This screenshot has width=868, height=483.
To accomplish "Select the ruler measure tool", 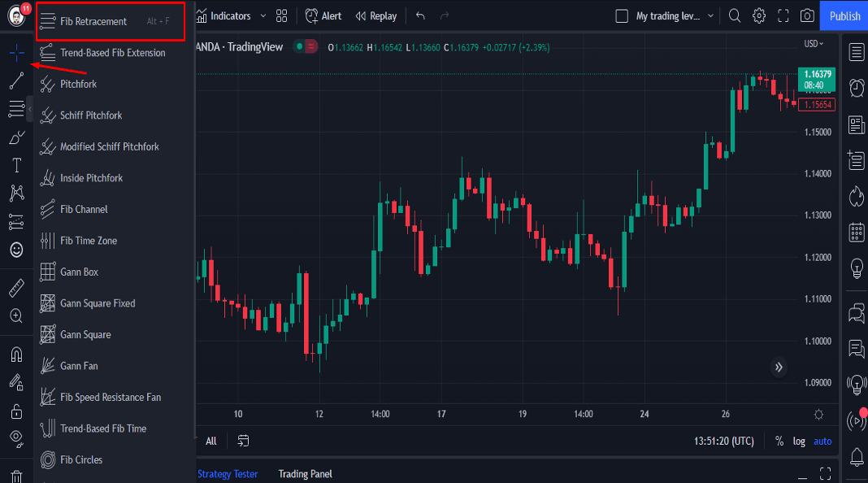I will [x=16, y=288].
